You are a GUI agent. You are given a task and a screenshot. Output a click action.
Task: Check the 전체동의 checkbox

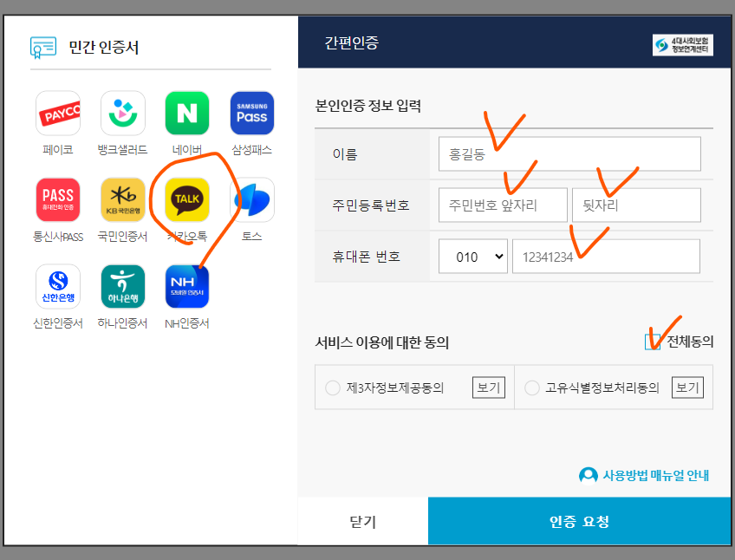click(x=653, y=342)
